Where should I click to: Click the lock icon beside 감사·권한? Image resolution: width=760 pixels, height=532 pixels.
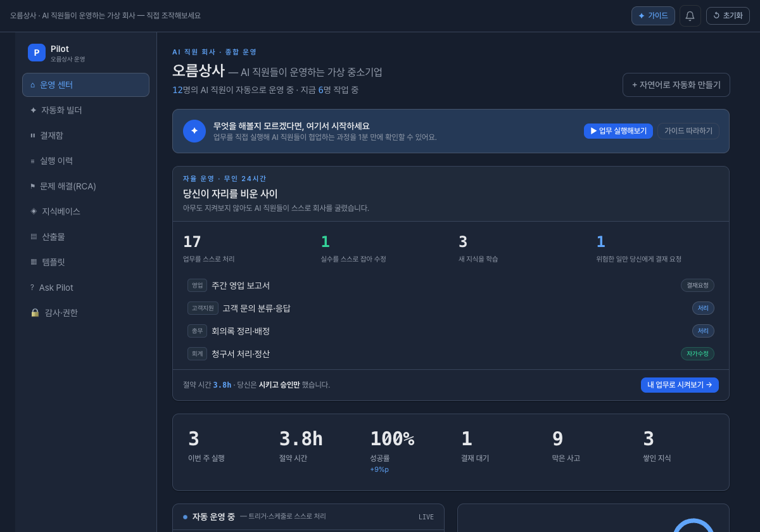pyautogui.click(x=35, y=313)
